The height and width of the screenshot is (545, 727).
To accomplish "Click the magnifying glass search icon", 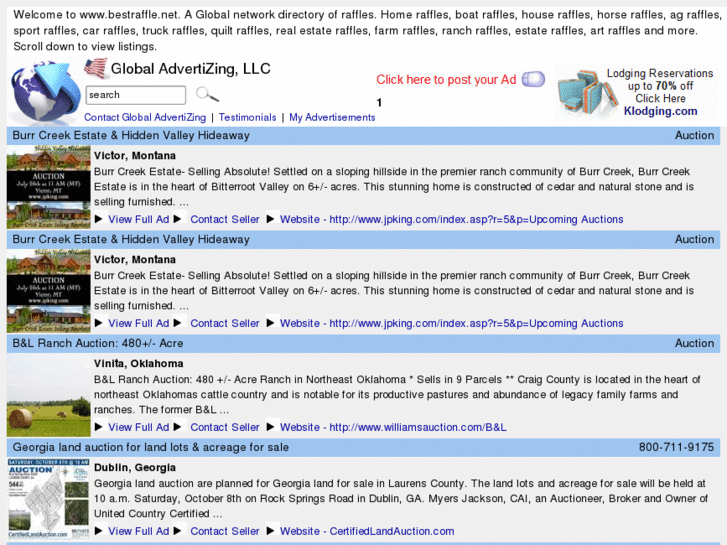I will coord(207,94).
